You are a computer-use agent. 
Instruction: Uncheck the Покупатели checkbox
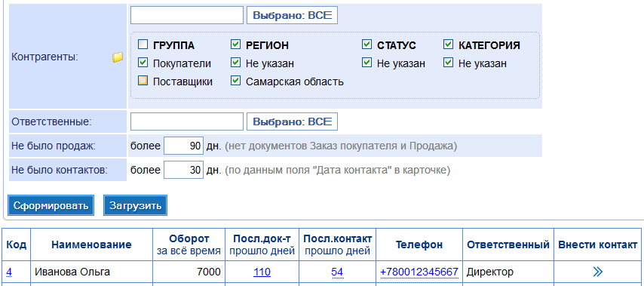coord(143,63)
